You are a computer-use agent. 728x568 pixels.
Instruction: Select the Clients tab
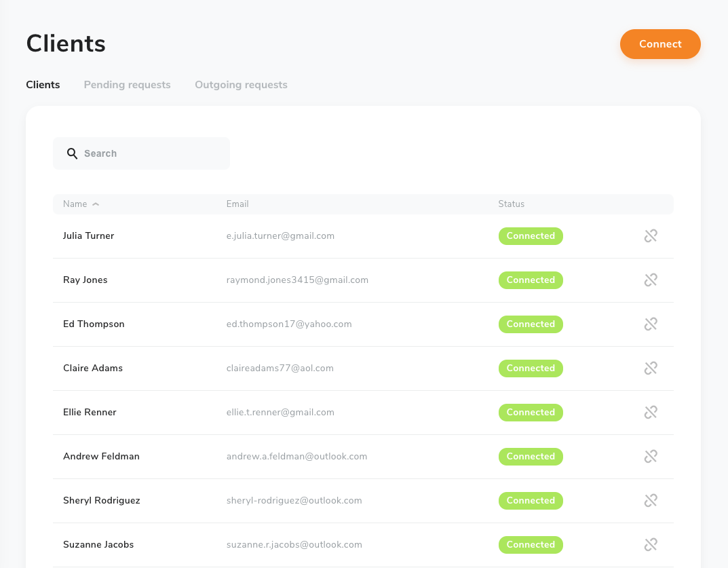tap(43, 84)
